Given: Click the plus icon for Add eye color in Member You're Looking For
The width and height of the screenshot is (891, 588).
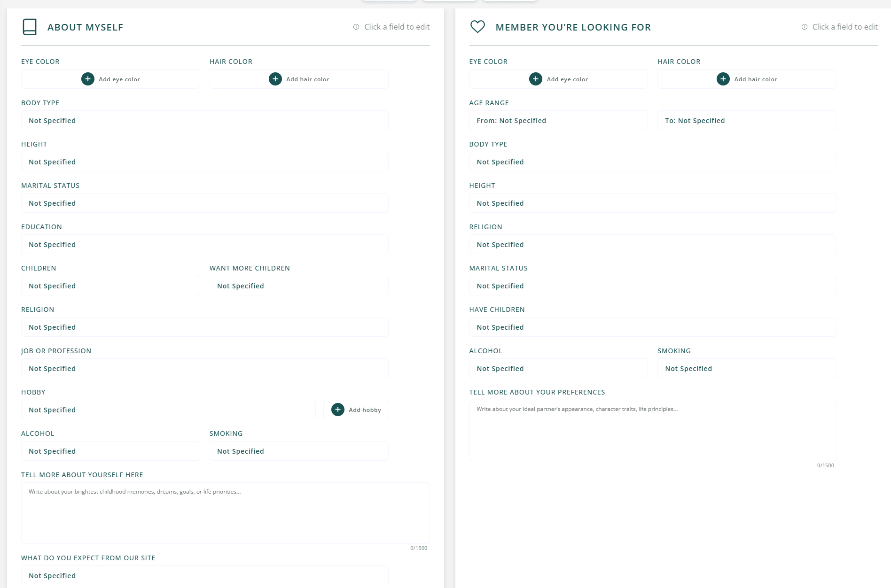Looking at the screenshot, I should (x=536, y=79).
